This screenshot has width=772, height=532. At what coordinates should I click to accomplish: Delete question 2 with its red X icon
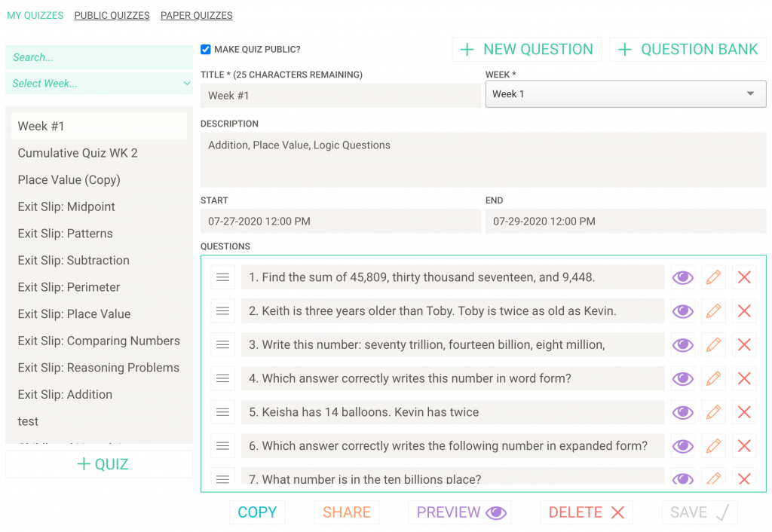(x=744, y=311)
